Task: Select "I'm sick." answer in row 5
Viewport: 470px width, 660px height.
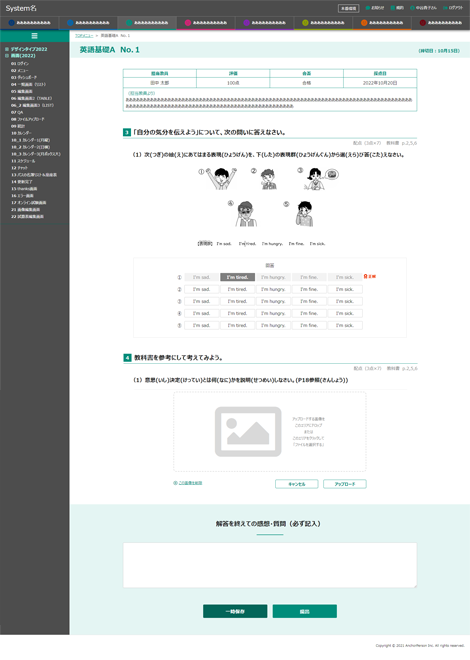Action: tap(345, 325)
